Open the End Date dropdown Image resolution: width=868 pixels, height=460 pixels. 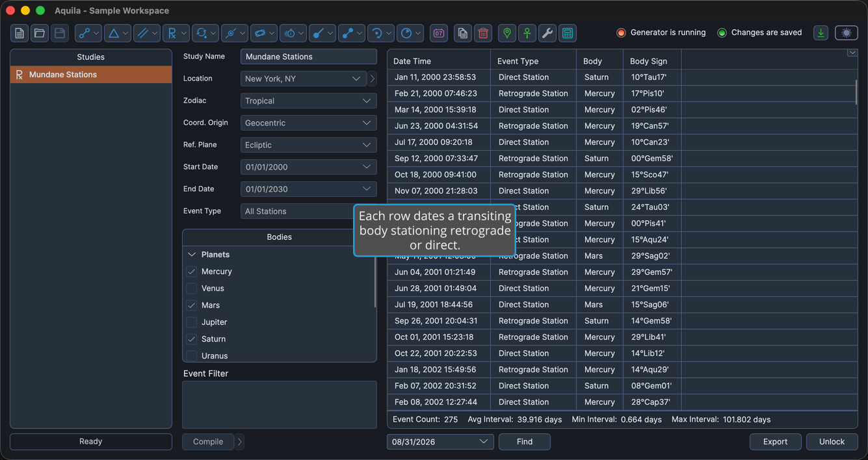pyautogui.click(x=309, y=189)
